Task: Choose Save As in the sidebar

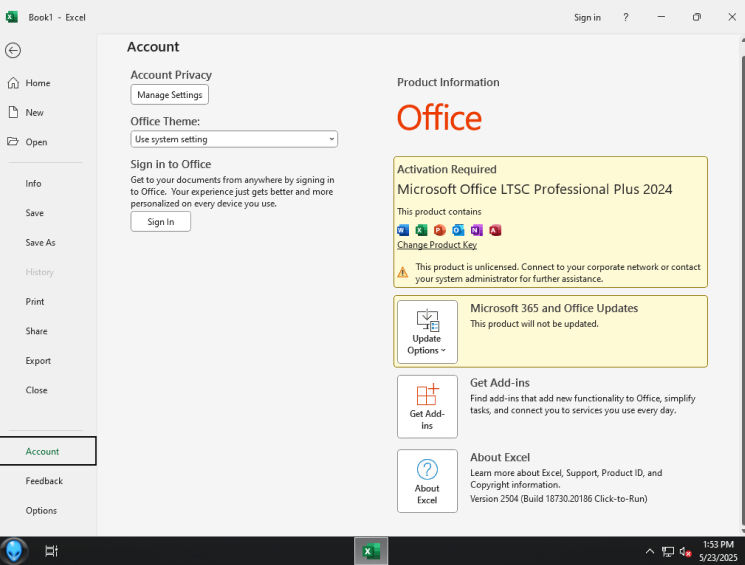Action: pyautogui.click(x=40, y=242)
